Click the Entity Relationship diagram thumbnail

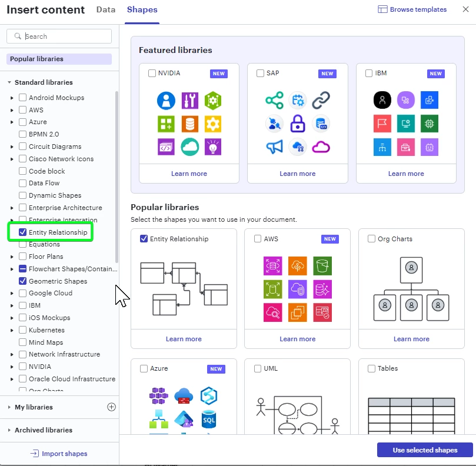[x=184, y=289]
